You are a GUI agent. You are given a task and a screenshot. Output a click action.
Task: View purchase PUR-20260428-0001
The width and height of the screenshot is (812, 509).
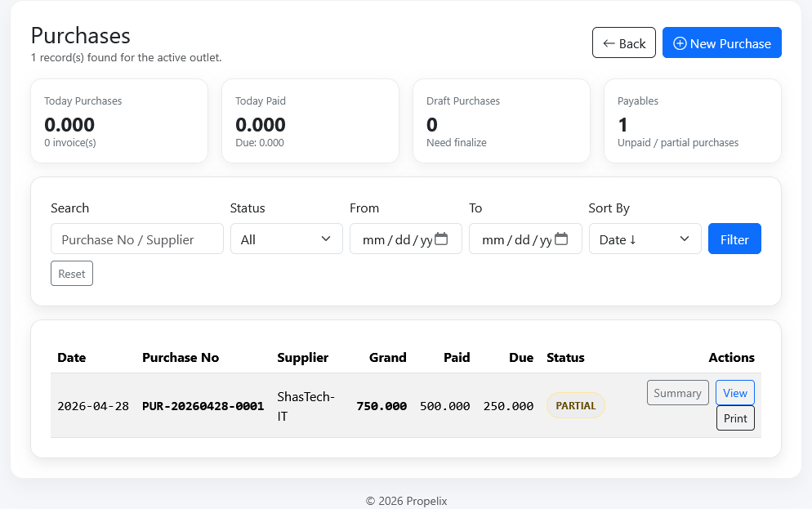click(735, 393)
